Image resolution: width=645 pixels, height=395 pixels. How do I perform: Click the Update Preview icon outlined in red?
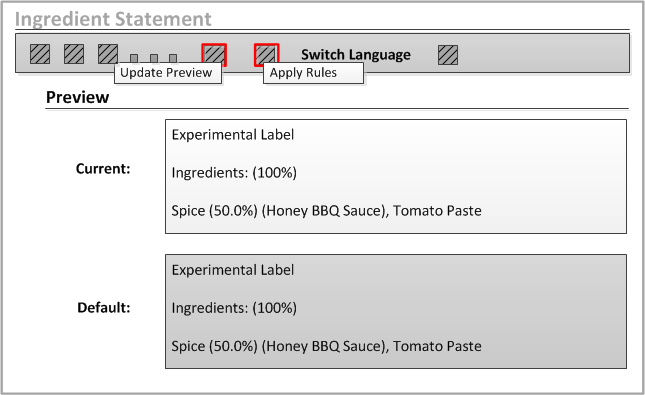(x=214, y=55)
